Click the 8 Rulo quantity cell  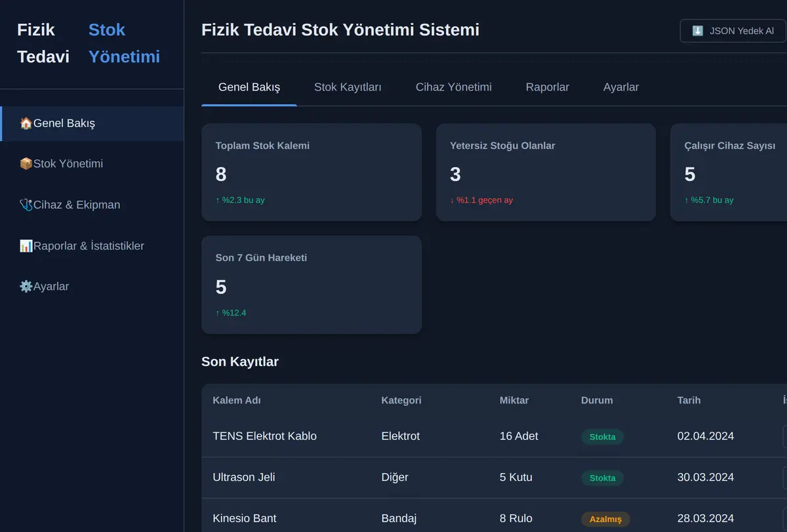click(516, 518)
